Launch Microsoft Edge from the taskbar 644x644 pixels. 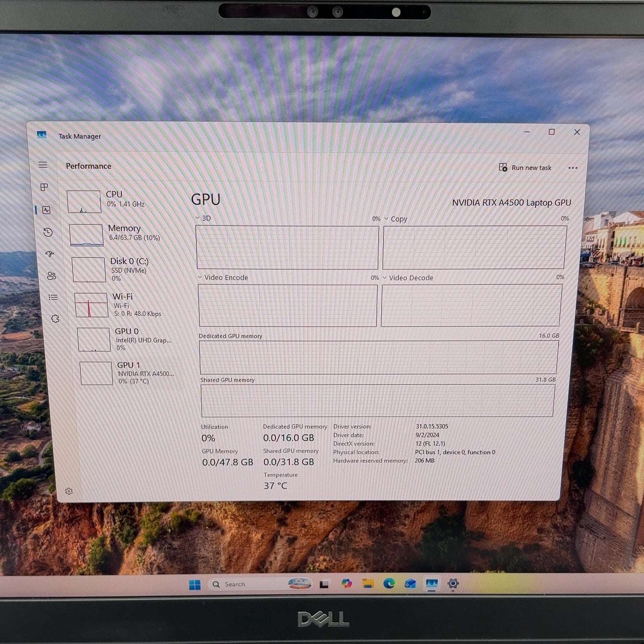389,583
